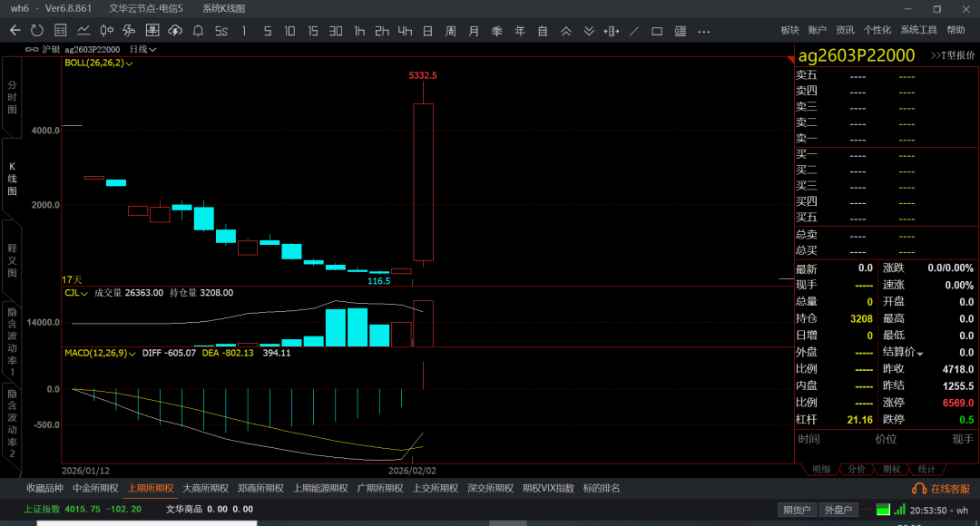This screenshot has width=980, height=526.
Task: Open the 上期能源期权 tab
Action: click(320, 489)
